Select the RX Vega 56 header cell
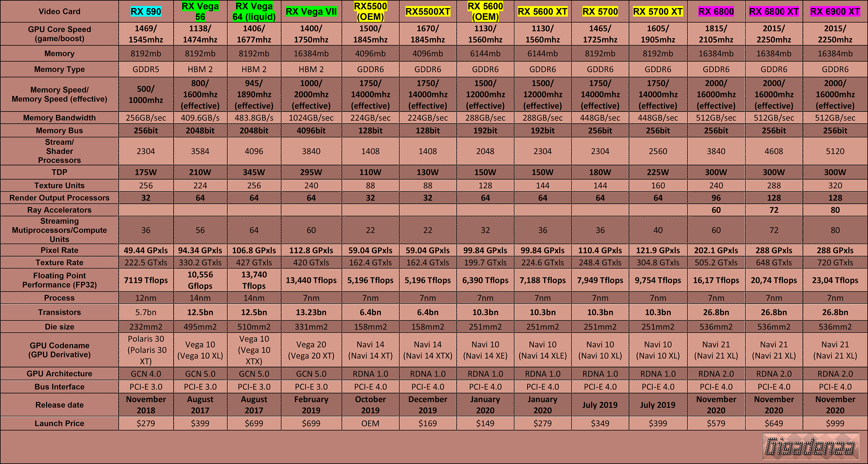Screen dimensions: 868x464 point(200,12)
